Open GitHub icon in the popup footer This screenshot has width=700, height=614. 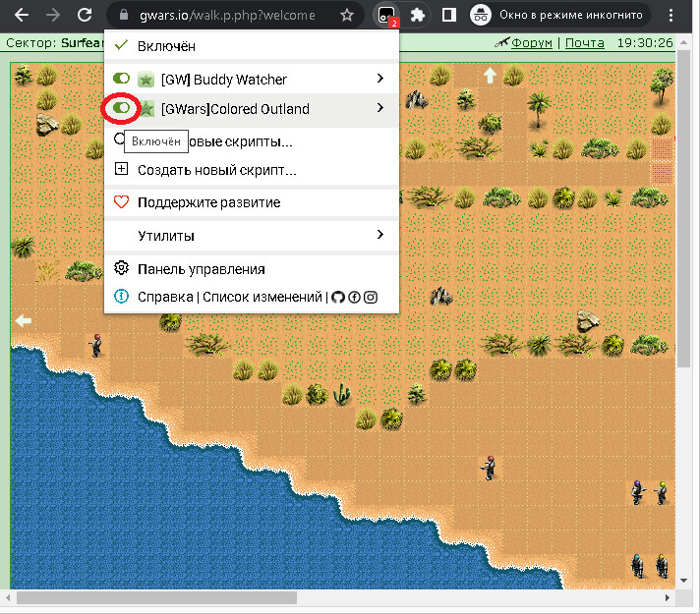pyautogui.click(x=338, y=298)
